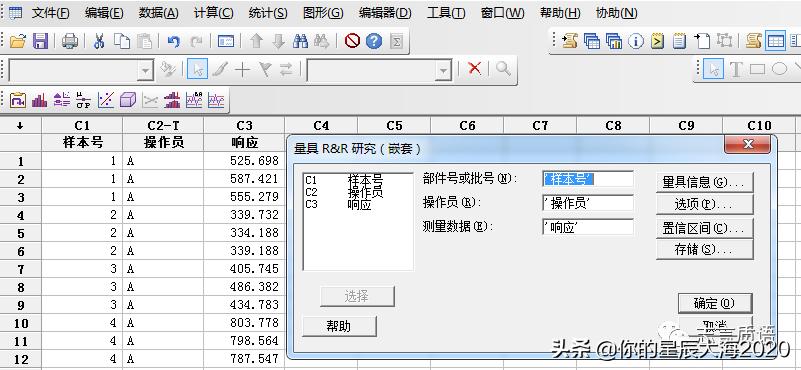
Task: Choose the ellipse drawing tool
Action: (x=779, y=69)
